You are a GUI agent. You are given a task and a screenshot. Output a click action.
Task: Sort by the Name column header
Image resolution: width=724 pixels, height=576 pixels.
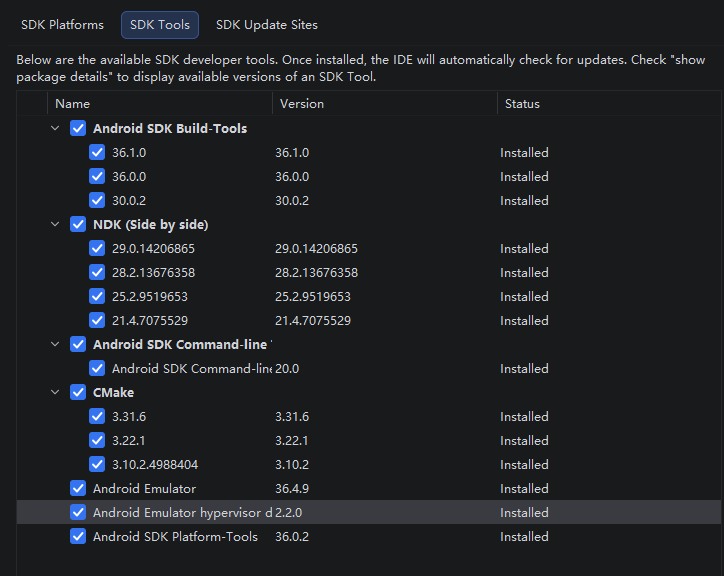pyautogui.click(x=160, y=103)
